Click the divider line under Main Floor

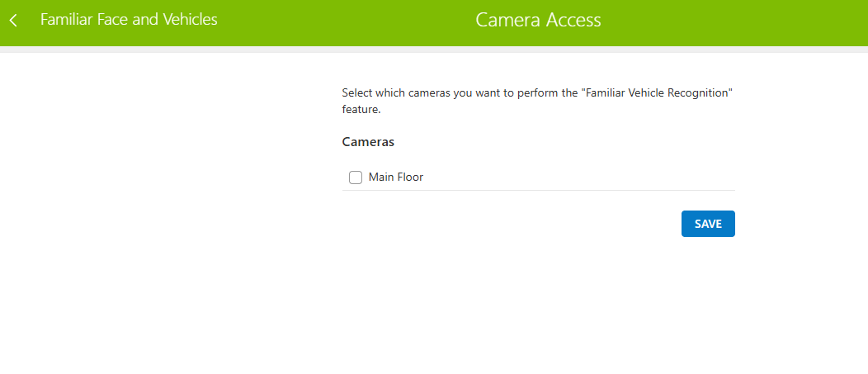click(539, 190)
